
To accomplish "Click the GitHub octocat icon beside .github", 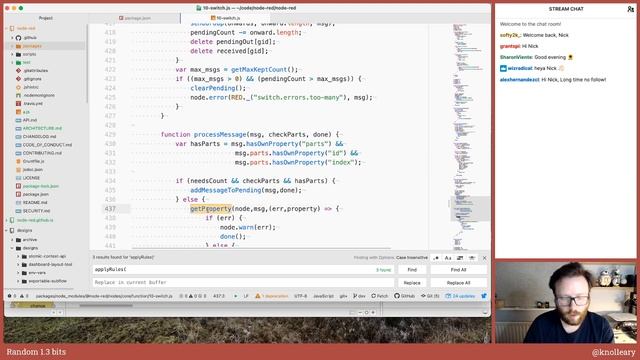I will [x=18, y=38].
